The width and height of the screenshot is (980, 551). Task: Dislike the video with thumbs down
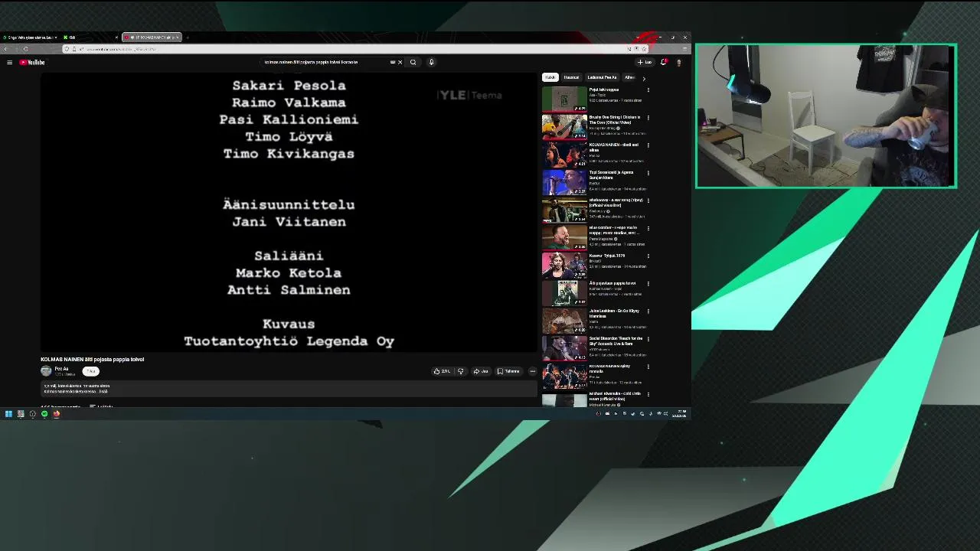pyautogui.click(x=460, y=371)
